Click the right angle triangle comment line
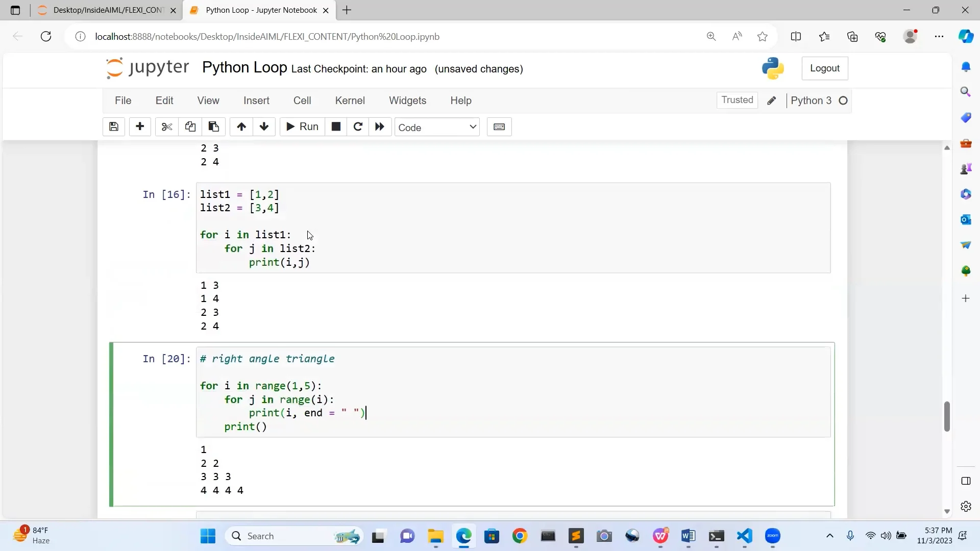Image resolution: width=980 pixels, height=551 pixels. click(267, 359)
